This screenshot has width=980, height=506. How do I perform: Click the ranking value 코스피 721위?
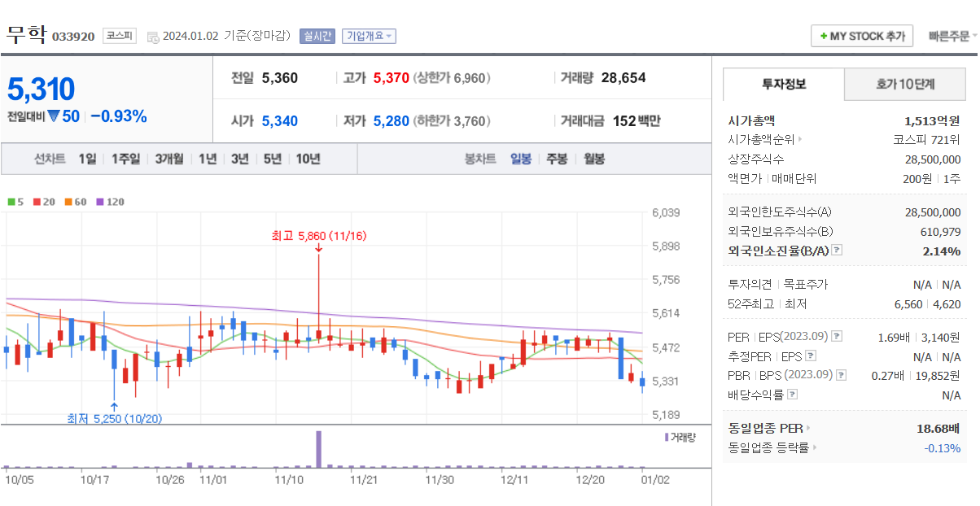pos(927,139)
